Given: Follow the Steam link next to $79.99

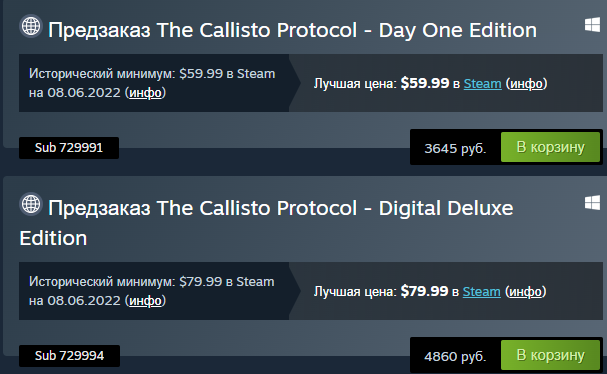Looking at the screenshot, I should click(x=482, y=292).
